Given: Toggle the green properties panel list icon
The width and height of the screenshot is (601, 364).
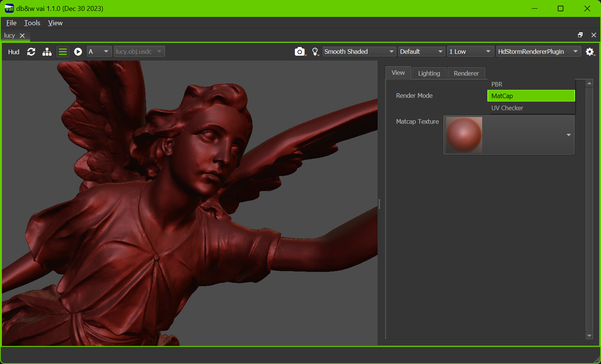Looking at the screenshot, I should coord(63,52).
